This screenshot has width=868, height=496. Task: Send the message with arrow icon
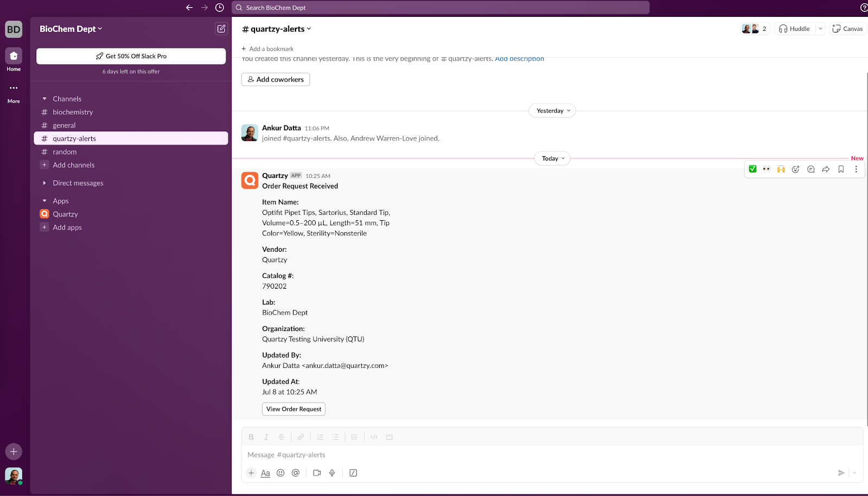841,473
